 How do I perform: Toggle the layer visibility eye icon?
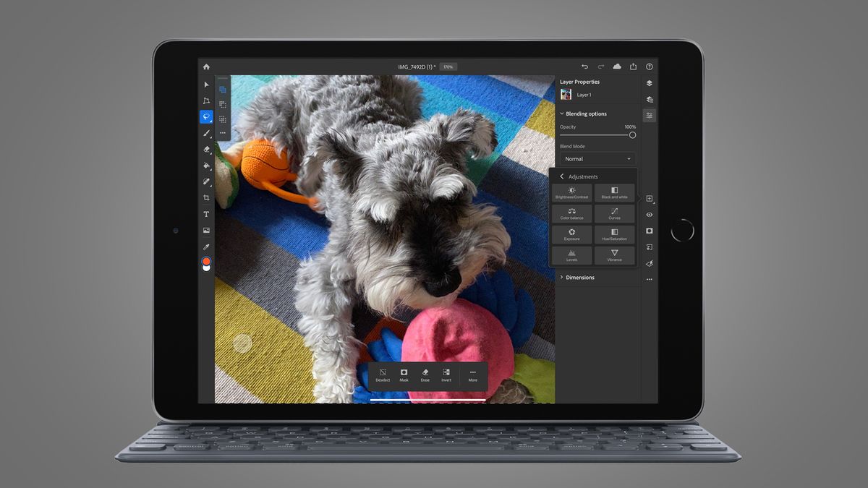coord(649,214)
